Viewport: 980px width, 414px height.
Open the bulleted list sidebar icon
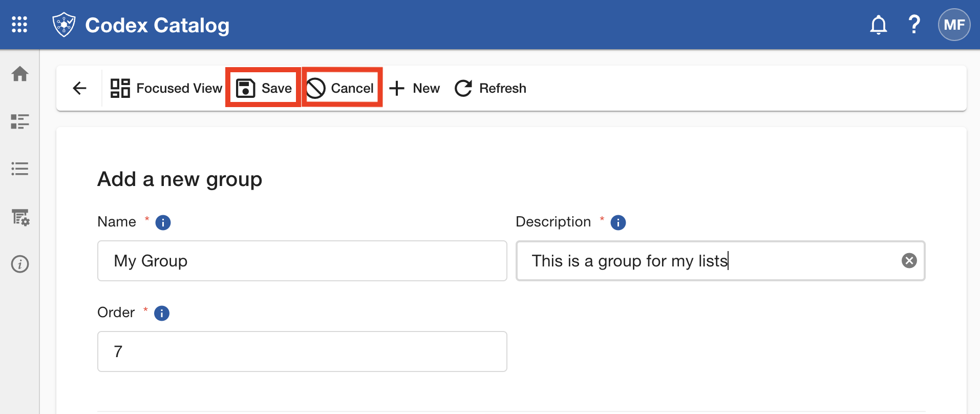coord(20,169)
